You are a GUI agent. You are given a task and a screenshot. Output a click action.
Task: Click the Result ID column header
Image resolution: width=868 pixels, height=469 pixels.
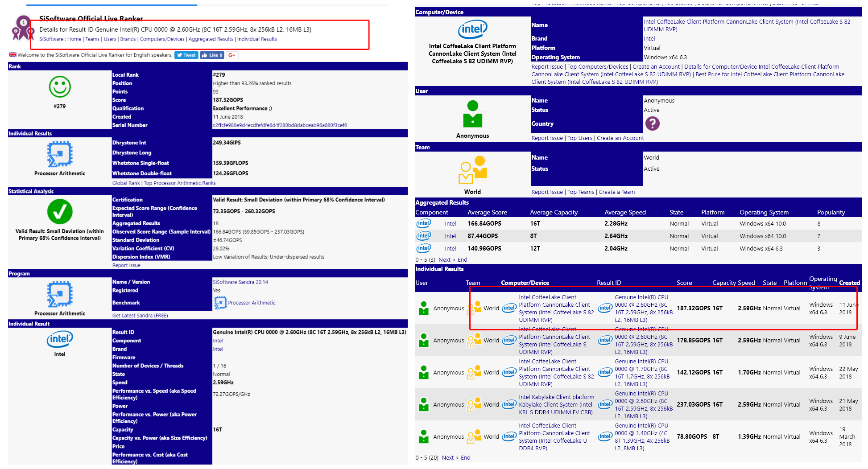click(x=609, y=283)
